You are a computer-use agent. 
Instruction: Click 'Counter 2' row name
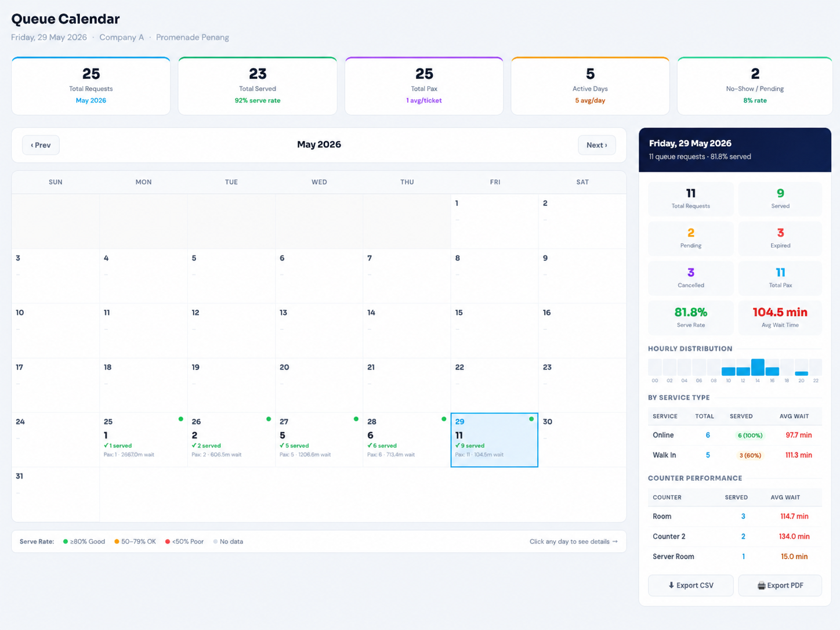(669, 537)
